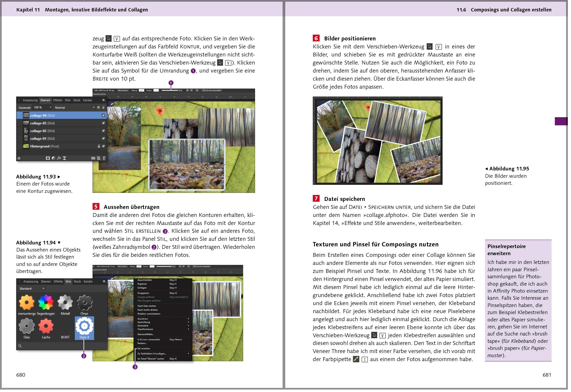
Task: Disable the visibility checkbox of collage-01
Action: pyautogui.click(x=104, y=138)
